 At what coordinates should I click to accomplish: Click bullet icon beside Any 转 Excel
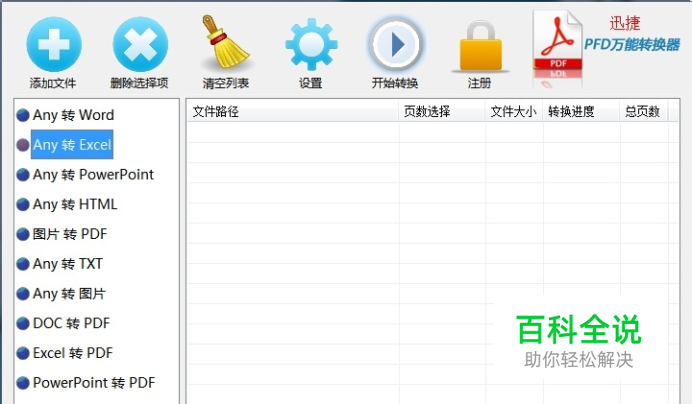[23, 145]
